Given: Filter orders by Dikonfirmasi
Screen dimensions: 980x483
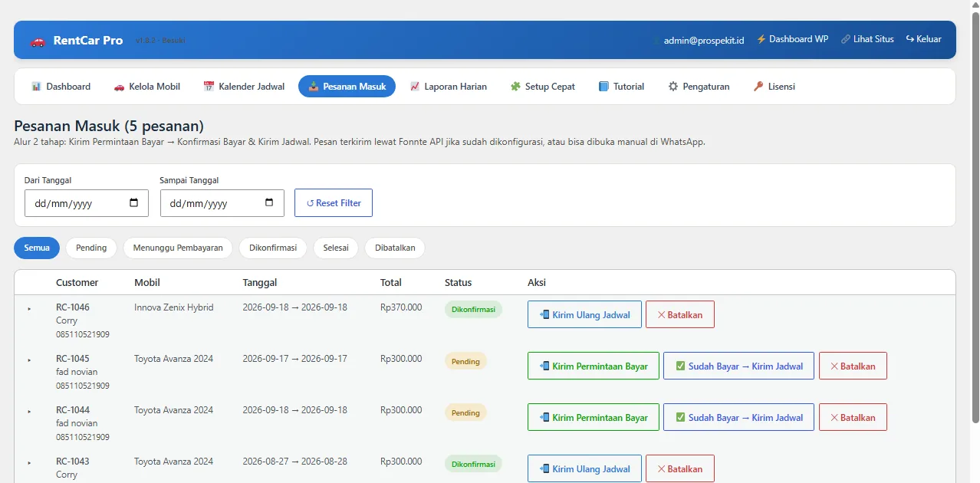Looking at the screenshot, I should pyautogui.click(x=273, y=248).
